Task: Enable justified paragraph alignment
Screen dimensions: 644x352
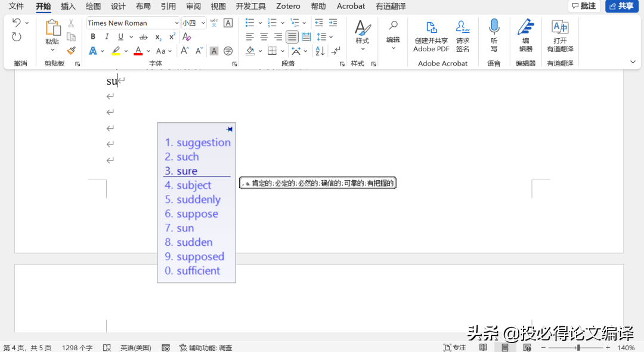Action: tap(292, 37)
